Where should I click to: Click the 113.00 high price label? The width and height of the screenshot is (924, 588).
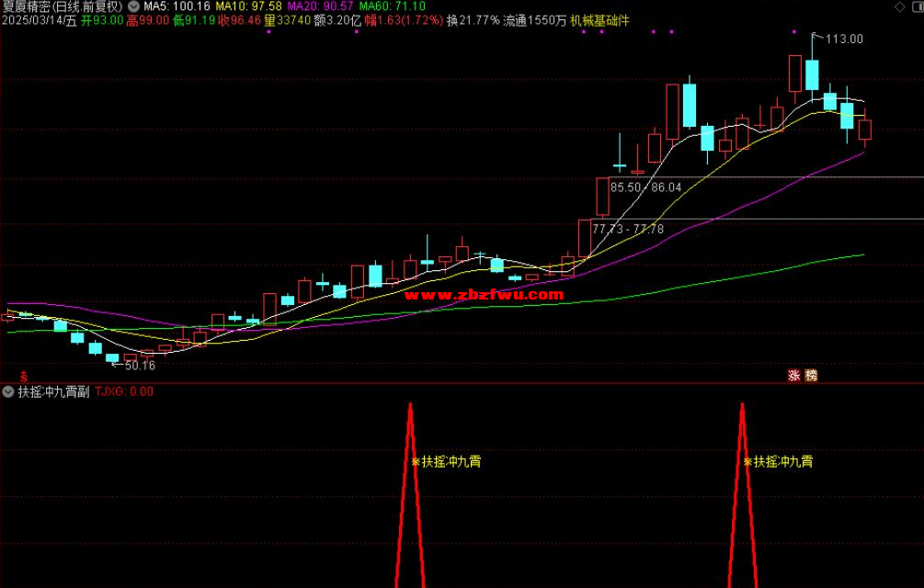[x=844, y=39]
